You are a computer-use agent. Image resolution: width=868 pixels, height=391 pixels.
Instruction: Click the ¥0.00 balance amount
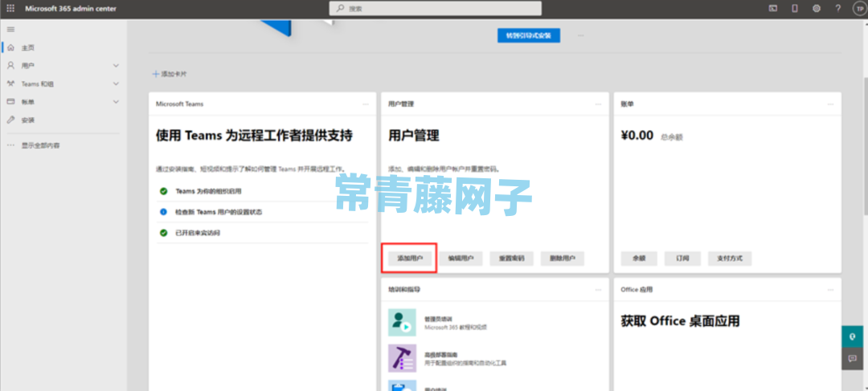pos(637,136)
